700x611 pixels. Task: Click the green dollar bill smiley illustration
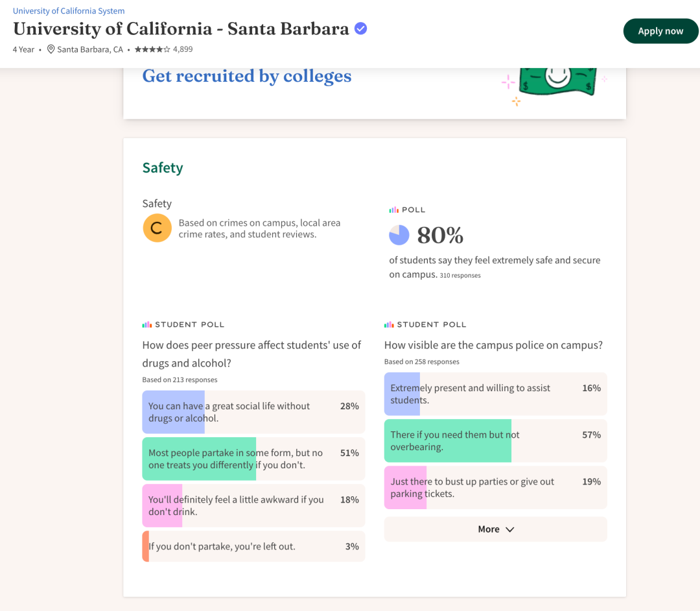557,81
